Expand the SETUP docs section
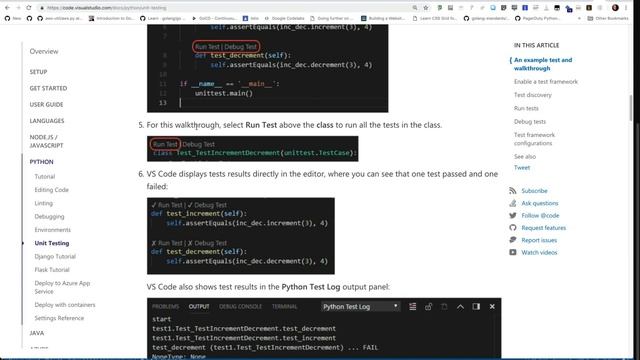The image size is (640, 360). [x=38, y=72]
